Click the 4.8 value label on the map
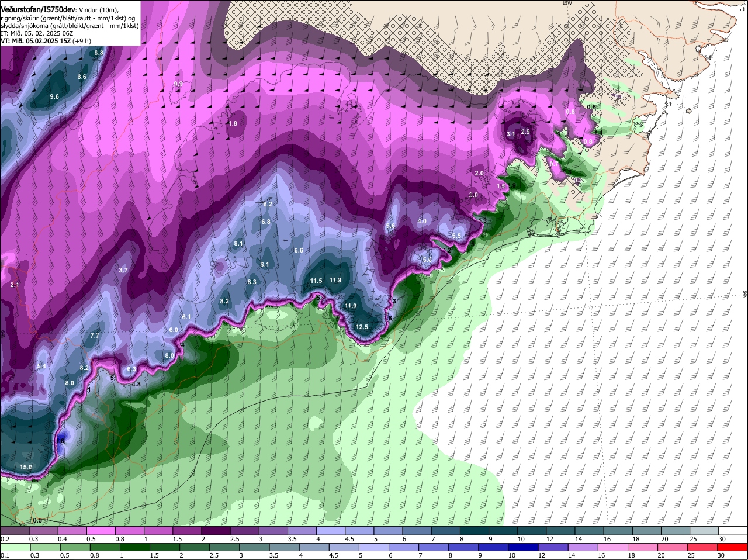 tap(136, 384)
